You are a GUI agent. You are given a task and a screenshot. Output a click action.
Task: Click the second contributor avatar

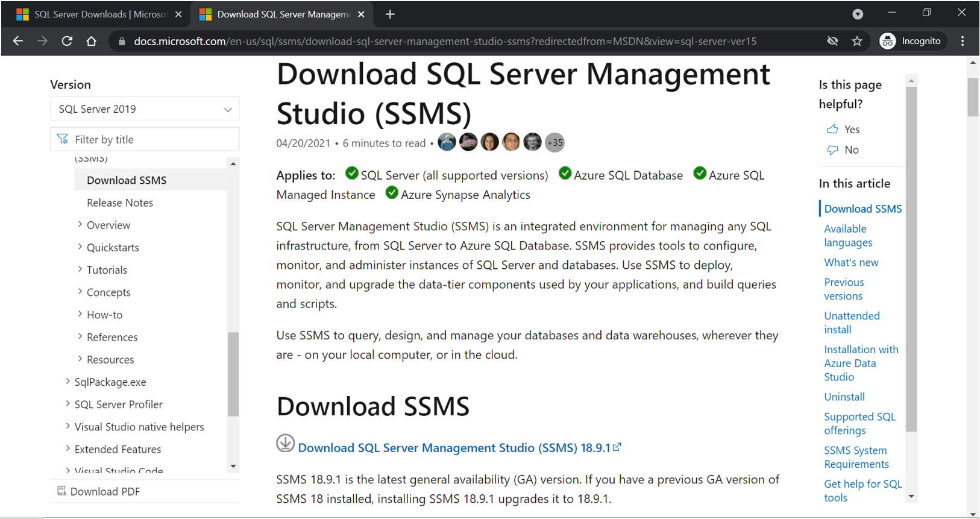(468, 142)
